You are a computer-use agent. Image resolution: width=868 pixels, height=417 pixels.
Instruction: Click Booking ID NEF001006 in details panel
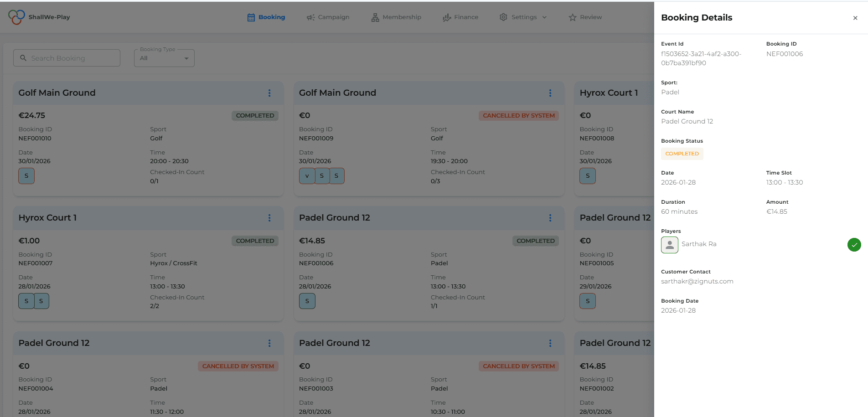785,54
